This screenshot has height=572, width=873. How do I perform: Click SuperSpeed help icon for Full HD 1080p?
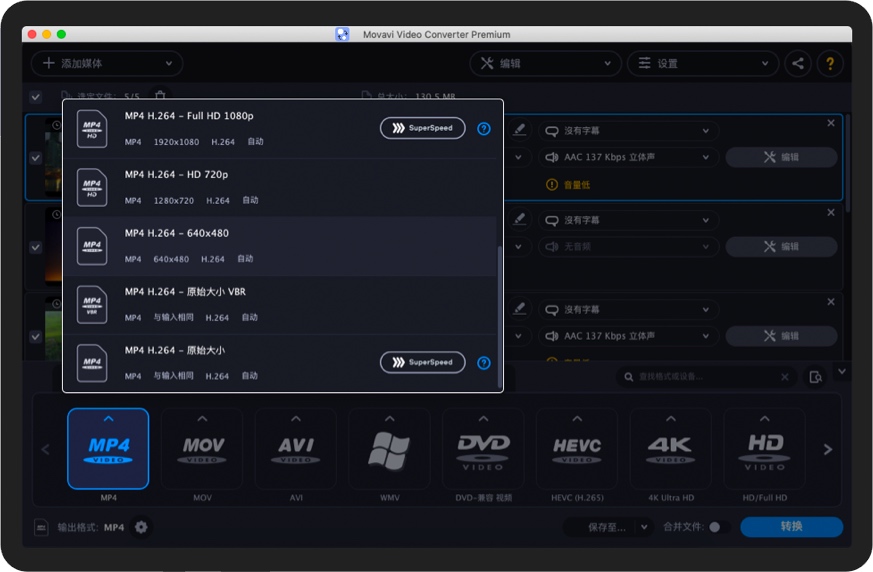point(484,129)
